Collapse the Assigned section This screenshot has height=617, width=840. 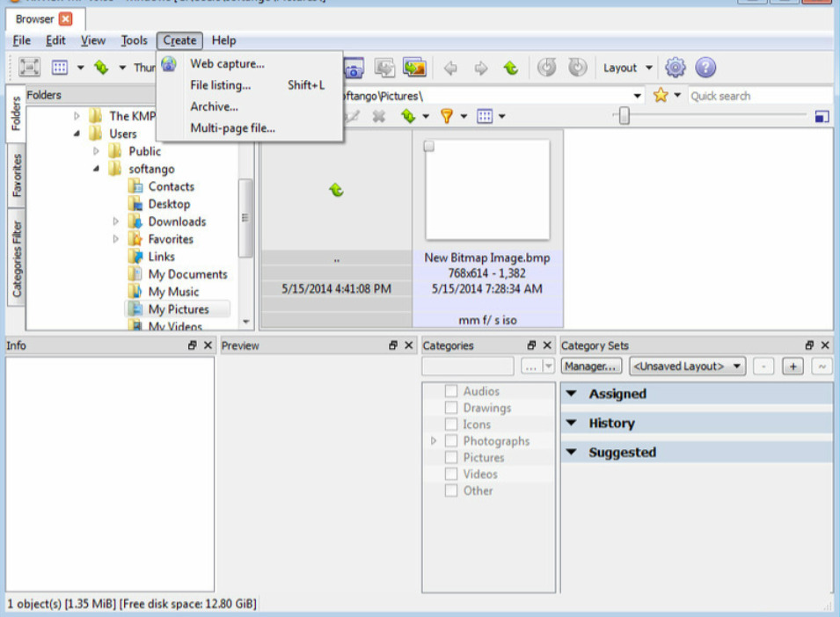pos(572,394)
